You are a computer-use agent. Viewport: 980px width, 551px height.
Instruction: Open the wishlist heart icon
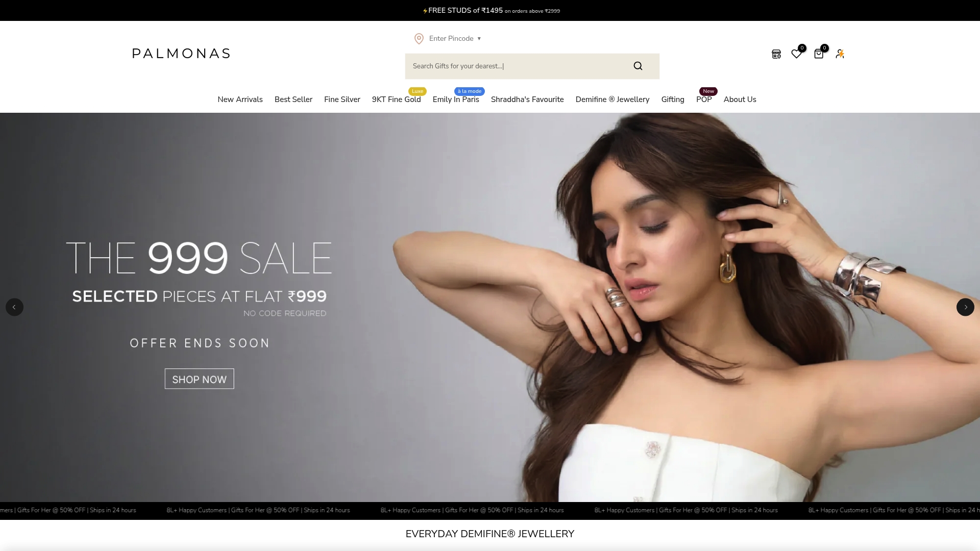click(x=796, y=54)
